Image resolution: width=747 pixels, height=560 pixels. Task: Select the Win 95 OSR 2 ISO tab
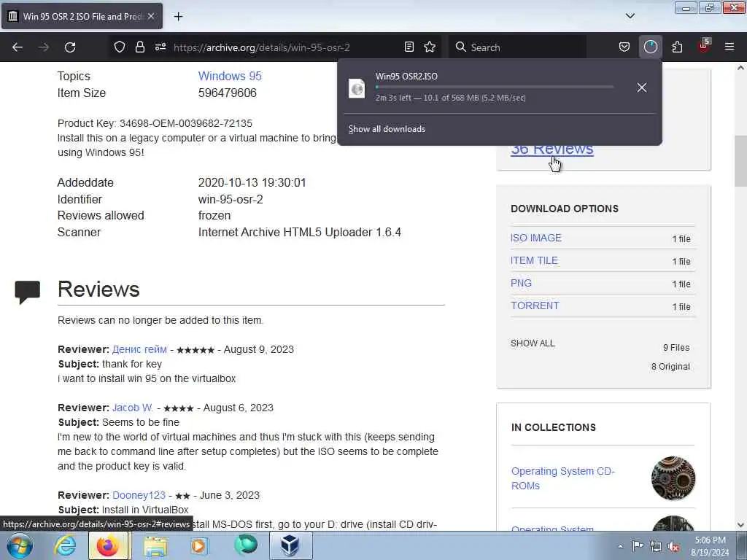(82, 16)
